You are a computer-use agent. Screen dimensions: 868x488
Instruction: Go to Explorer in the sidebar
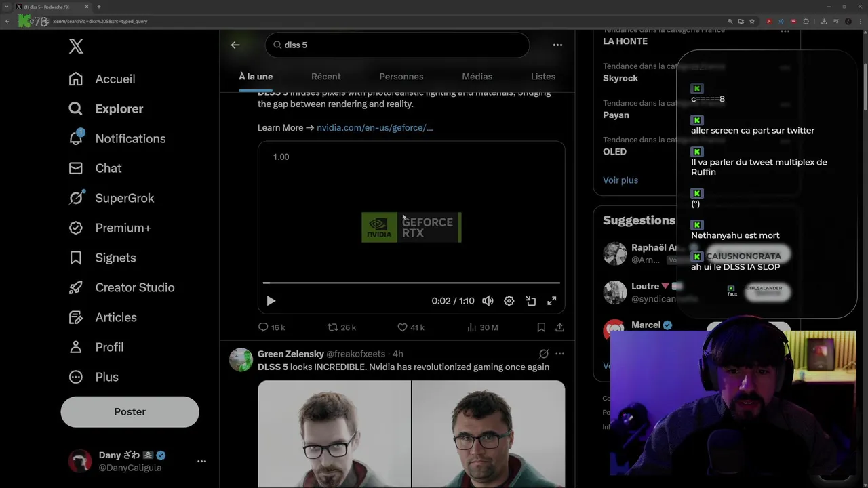point(106,108)
